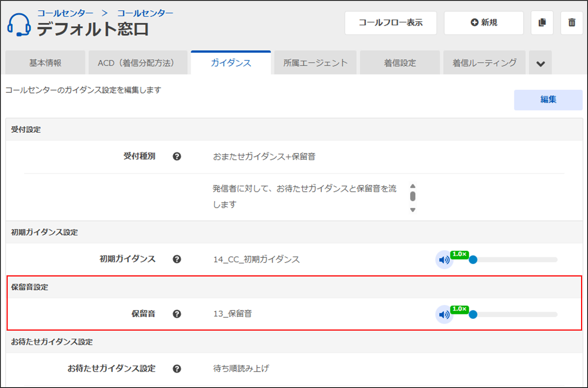Click help icon next to 受付種別
This screenshot has width=588, height=388.
(x=177, y=157)
